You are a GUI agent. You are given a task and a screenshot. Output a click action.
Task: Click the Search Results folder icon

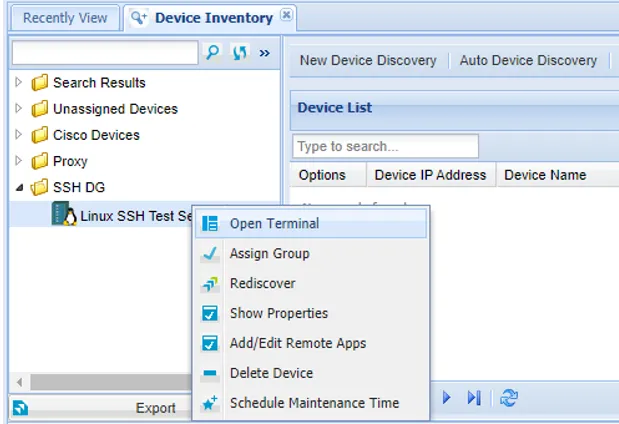tap(39, 83)
